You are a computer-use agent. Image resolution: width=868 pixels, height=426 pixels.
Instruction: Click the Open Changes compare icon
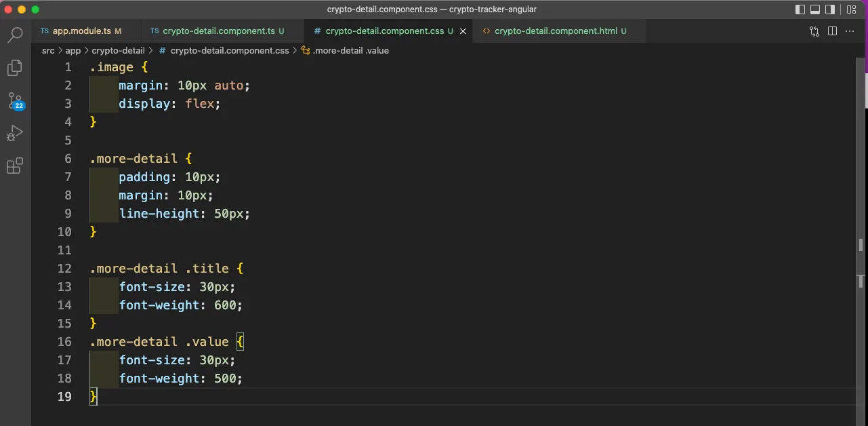[x=814, y=31]
